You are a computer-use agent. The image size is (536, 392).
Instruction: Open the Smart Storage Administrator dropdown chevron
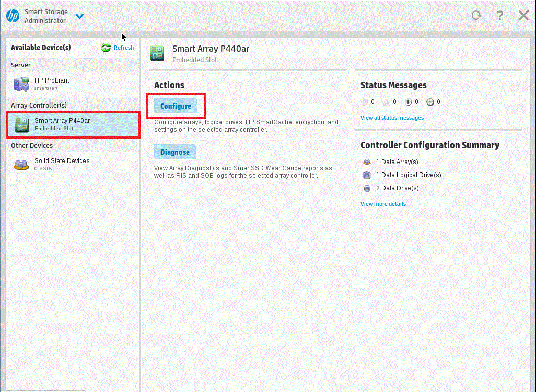(79, 16)
